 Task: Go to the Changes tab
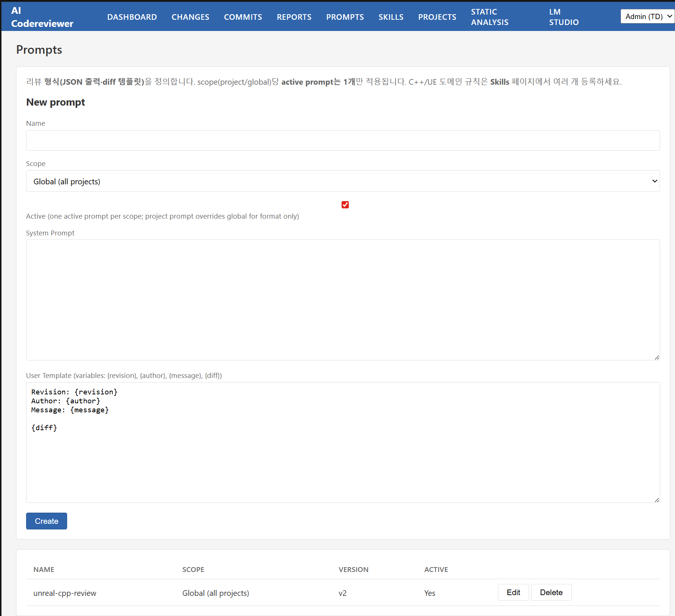click(190, 17)
